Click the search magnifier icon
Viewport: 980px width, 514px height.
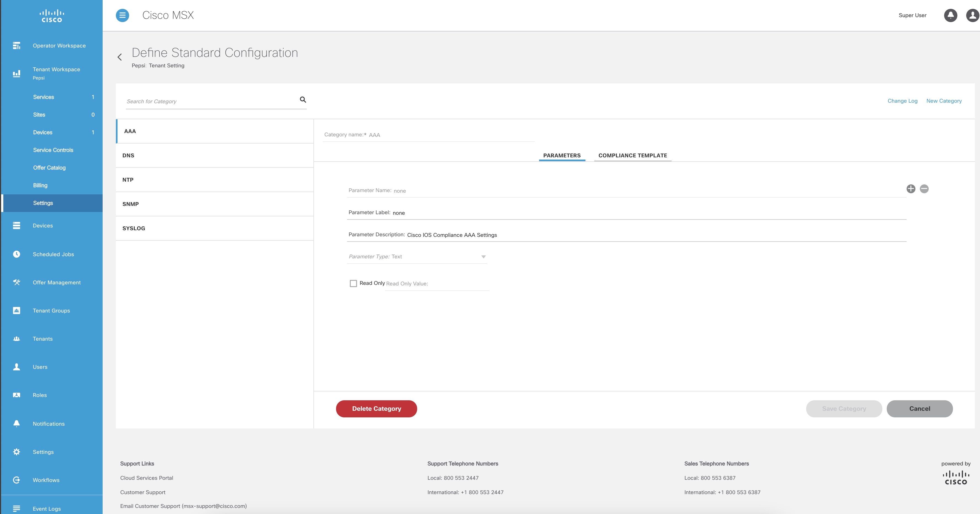click(303, 100)
